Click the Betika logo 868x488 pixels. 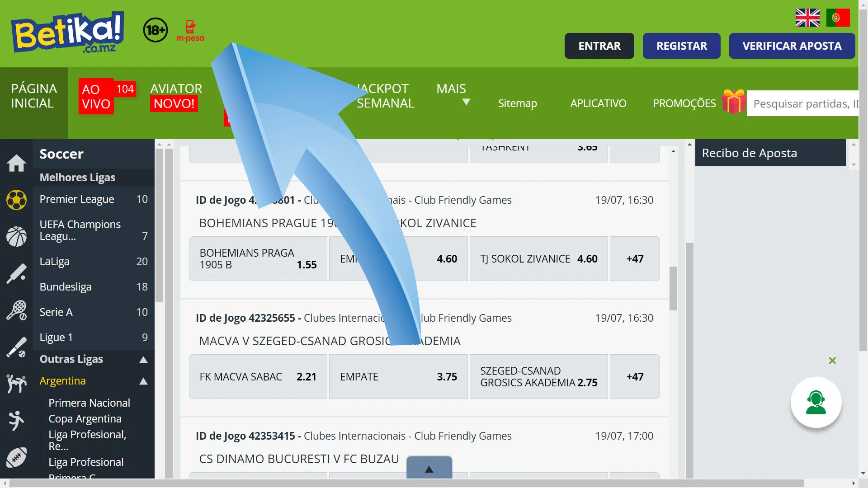tap(68, 33)
